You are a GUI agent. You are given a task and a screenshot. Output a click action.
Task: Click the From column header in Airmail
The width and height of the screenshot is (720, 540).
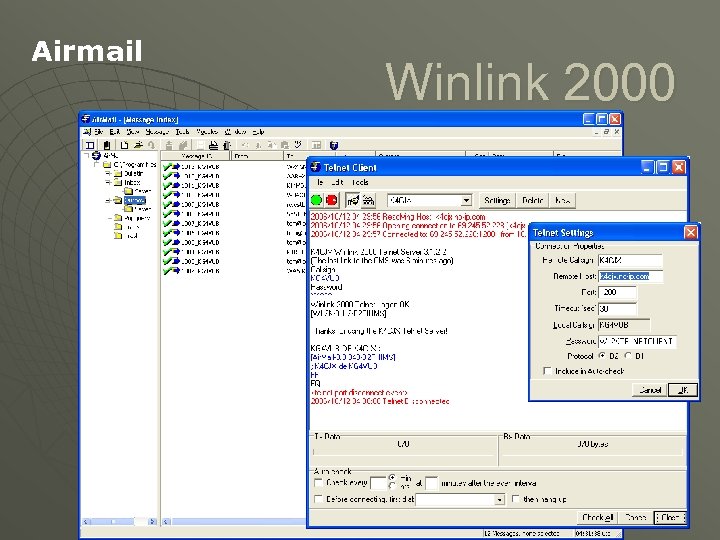tap(257, 156)
